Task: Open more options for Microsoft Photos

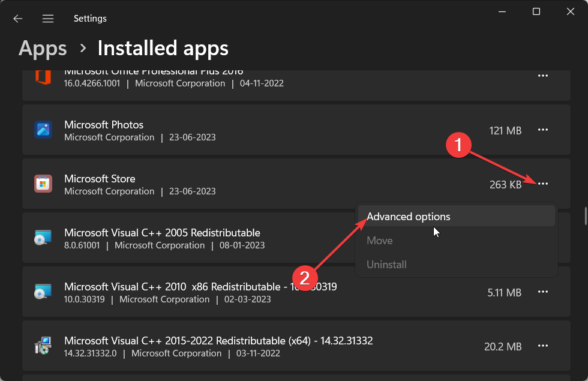Action: pos(543,130)
